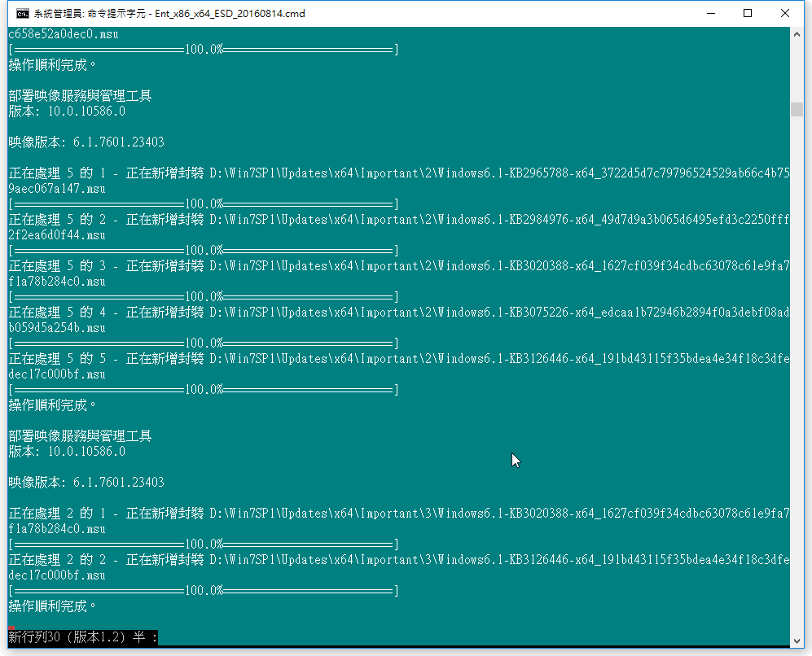Minimize the command prompt window
Image resolution: width=812 pixels, height=656 pixels.
point(711,14)
